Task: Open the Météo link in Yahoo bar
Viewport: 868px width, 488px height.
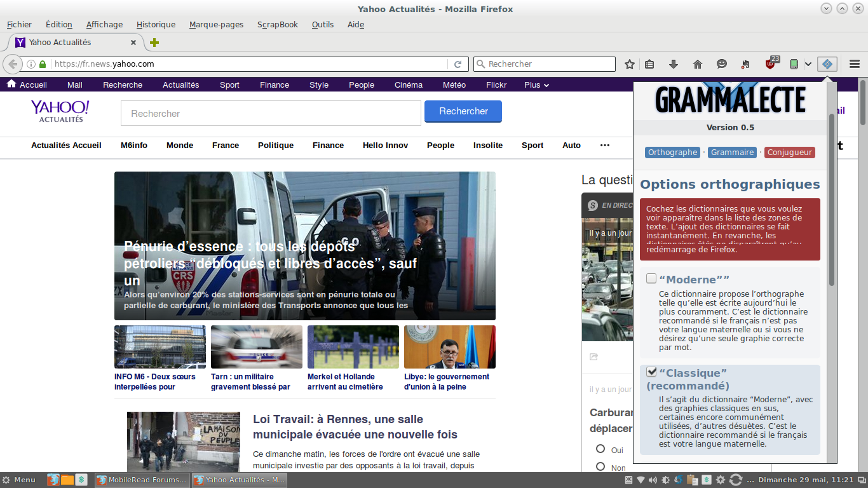Action: (x=454, y=85)
